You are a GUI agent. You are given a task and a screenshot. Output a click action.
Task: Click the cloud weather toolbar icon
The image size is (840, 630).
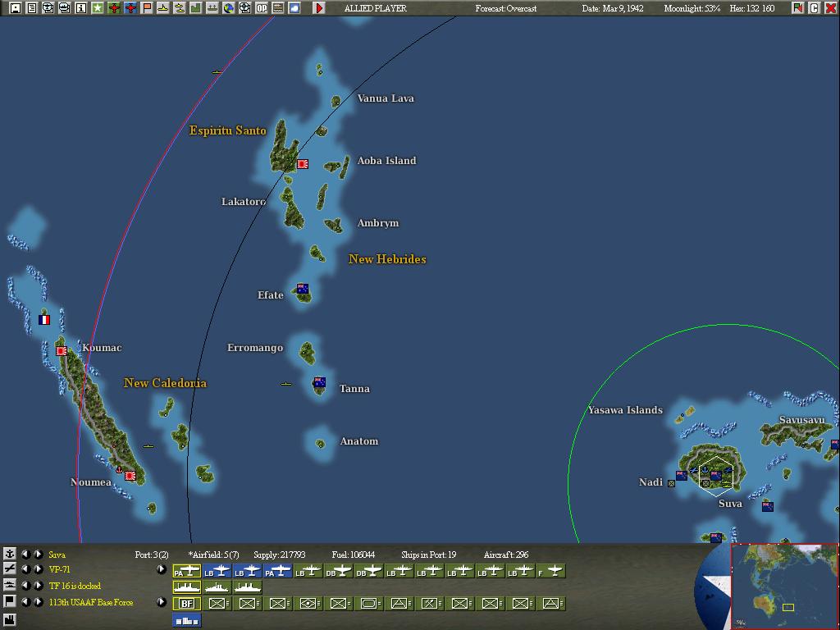pyautogui.click(x=294, y=8)
